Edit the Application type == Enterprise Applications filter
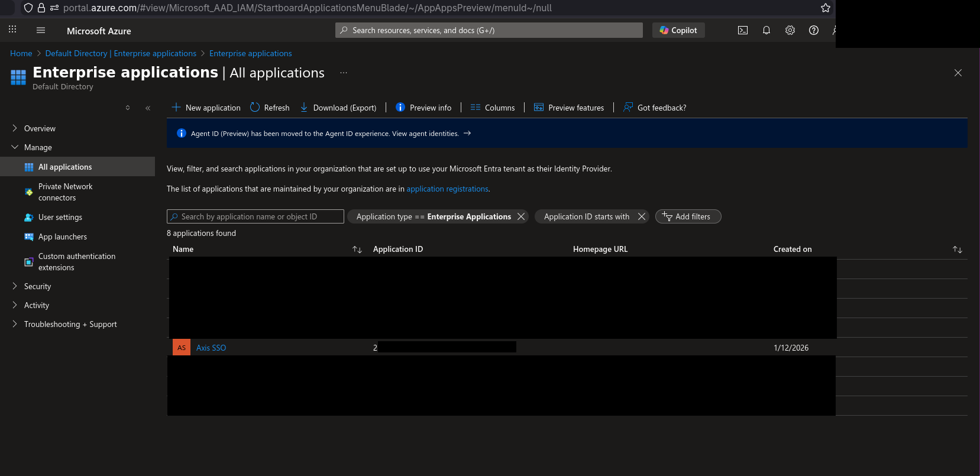This screenshot has width=980, height=476. pos(434,216)
